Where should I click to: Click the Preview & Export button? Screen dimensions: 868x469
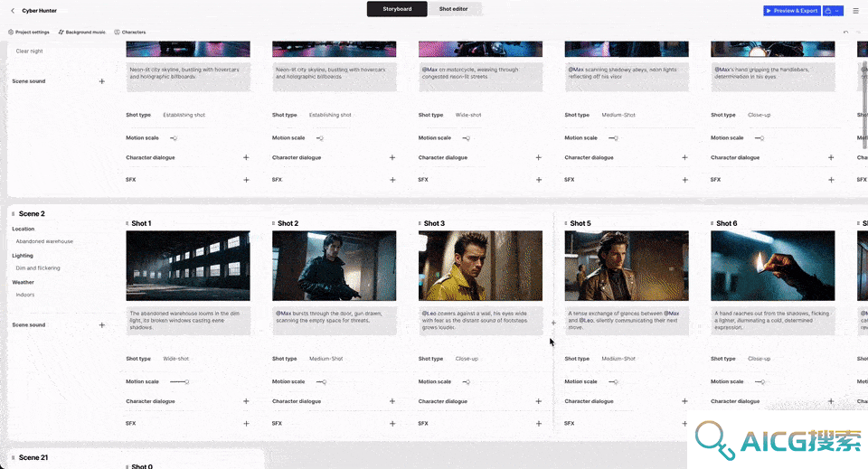[x=792, y=11]
